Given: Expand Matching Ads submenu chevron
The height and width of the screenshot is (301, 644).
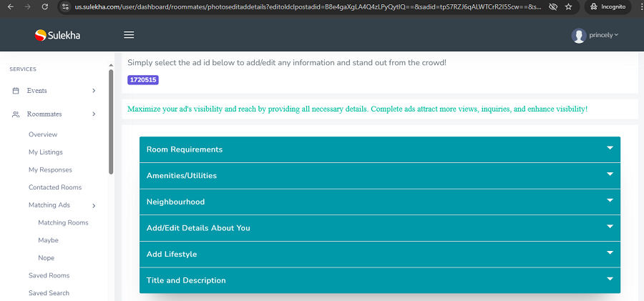Looking at the screenshot, I should point(94,206).
